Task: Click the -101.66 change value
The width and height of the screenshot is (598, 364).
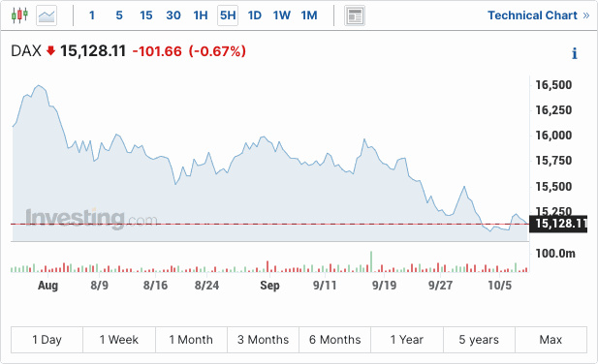Action: (157, 51)
